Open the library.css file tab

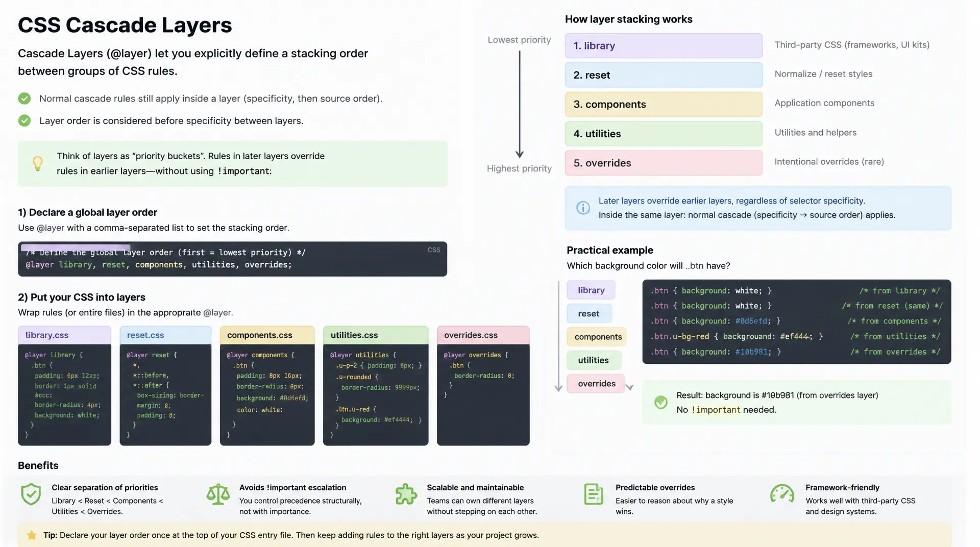click(64, 335)
